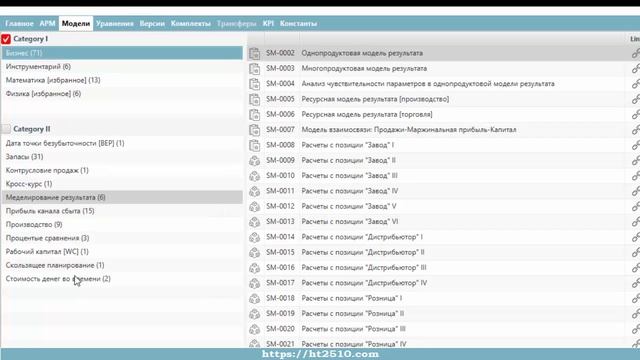
Task: Click the document icon for SM-0003
Action: [x=254, y=69]
